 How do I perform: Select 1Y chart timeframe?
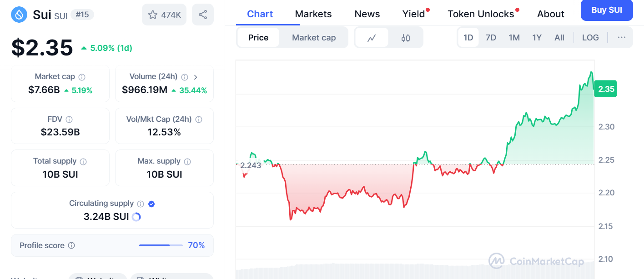[x=537, y=38]
